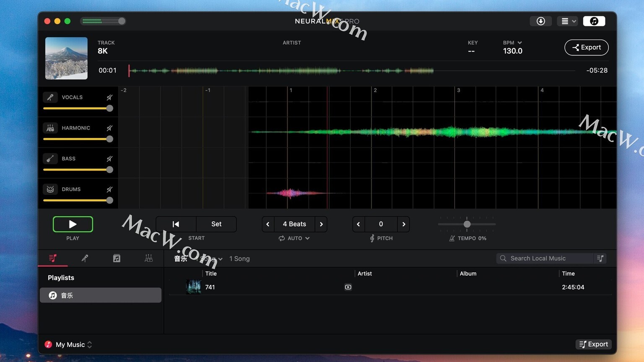Viewport: 644px width, 362px height.
Task: Open the download icon in title bar
Action: (540, 21)
